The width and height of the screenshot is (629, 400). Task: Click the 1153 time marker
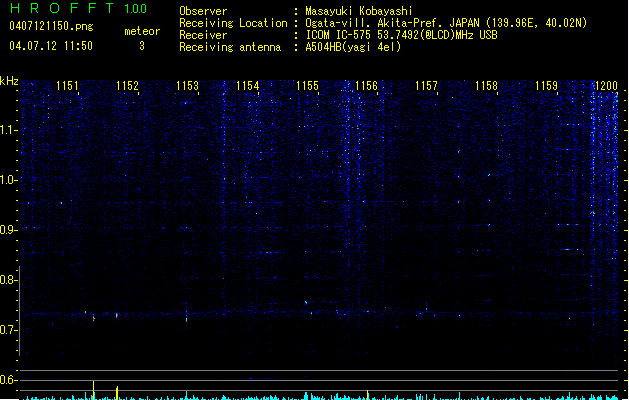coord(187,86)
